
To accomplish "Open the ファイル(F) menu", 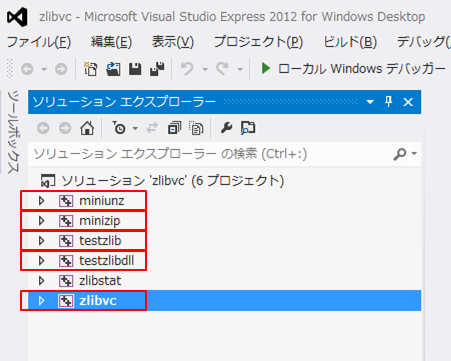I will point(39,42).
